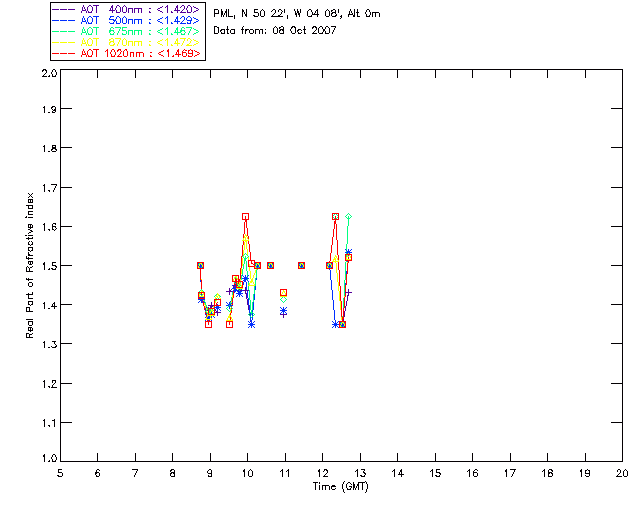Viewport: 640px width, 512px height.
Task: Click the PML station location title text
Action: [297, 14]
